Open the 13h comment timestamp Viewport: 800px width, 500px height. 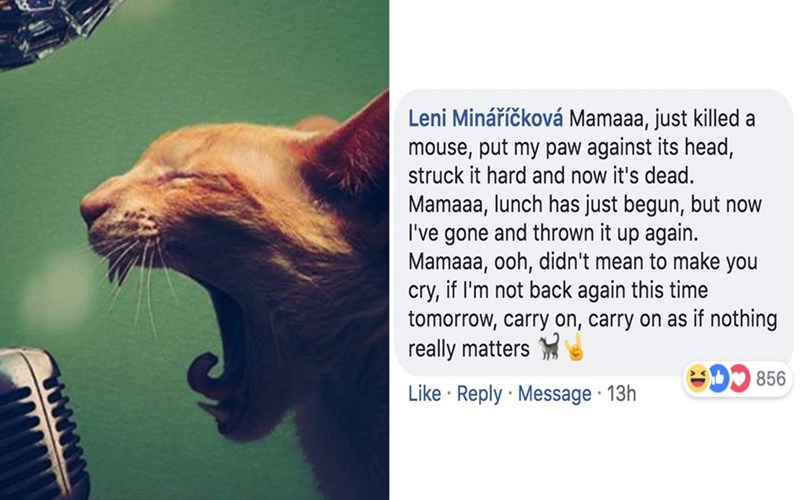coord(621,394)
